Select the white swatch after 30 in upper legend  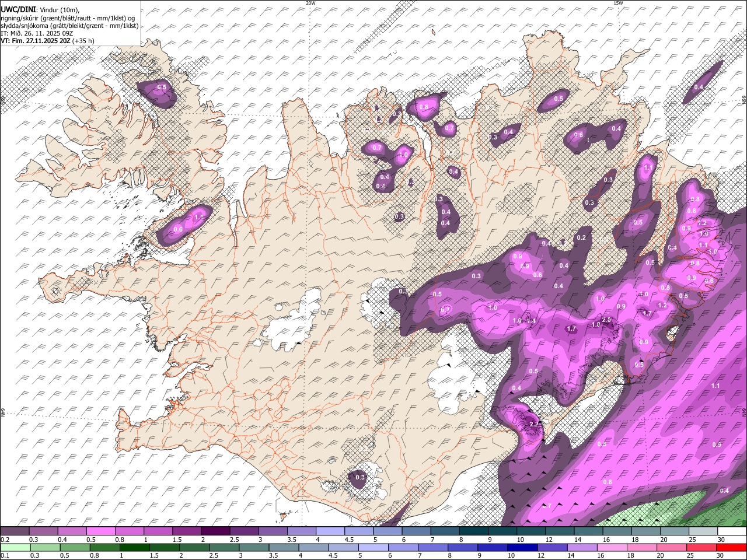pos(731,531)
